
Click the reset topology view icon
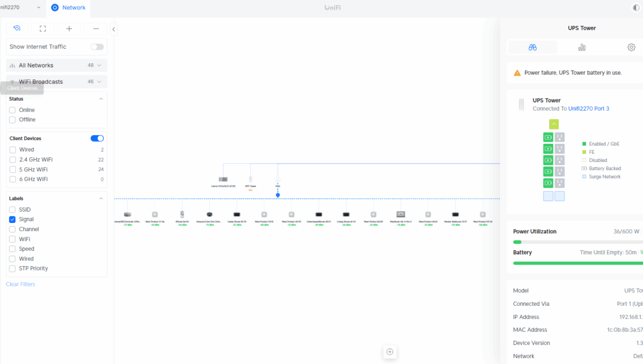tap(17, 29)
